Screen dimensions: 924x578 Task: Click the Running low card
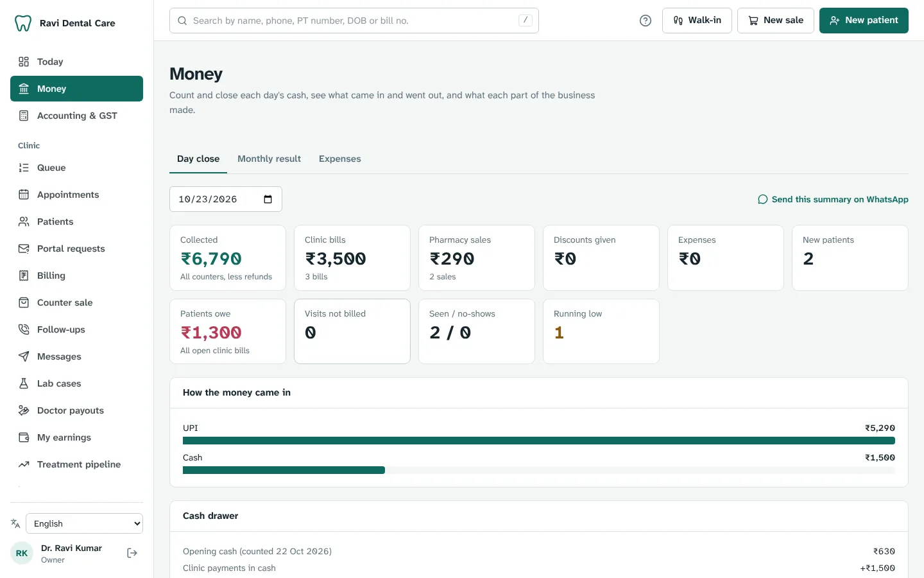point(601,331)
